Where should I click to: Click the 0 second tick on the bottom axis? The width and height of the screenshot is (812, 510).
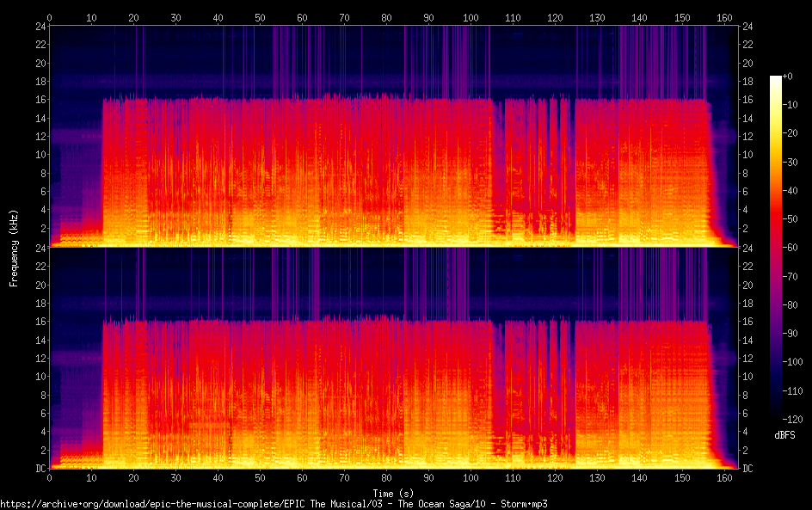point(50,478)
